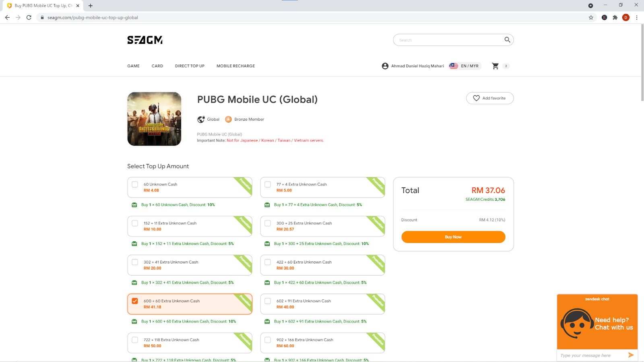The width and height of the screenshot is (644, 362).
Task: Click the browser back arrow
Action: (7, 17)
